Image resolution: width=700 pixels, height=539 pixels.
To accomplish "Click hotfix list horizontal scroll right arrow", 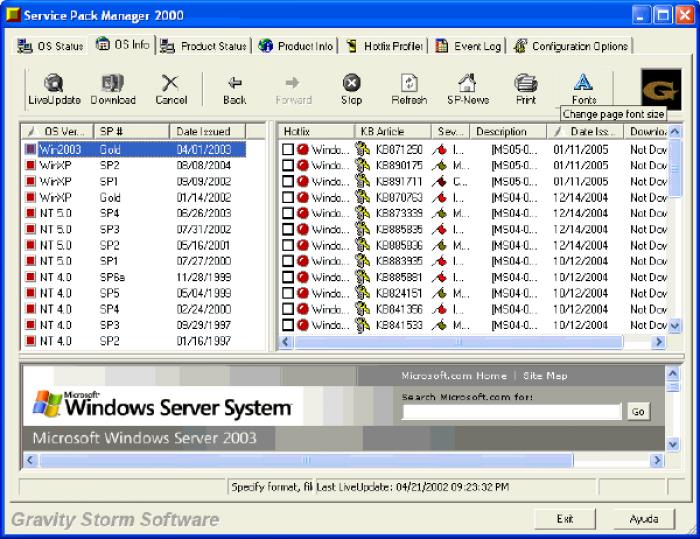I will [658, 342].
